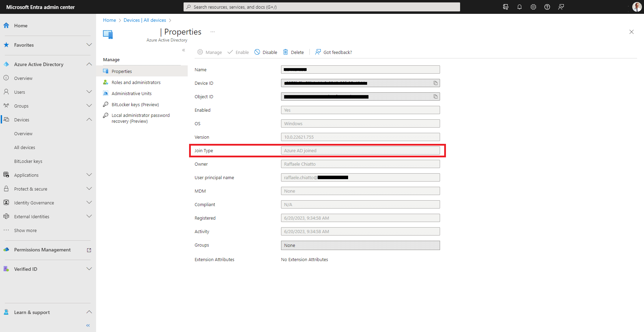The width and height of the screenshot is (644, 332).
Task: Click the Learn & support icon
Action: (6, 312)
